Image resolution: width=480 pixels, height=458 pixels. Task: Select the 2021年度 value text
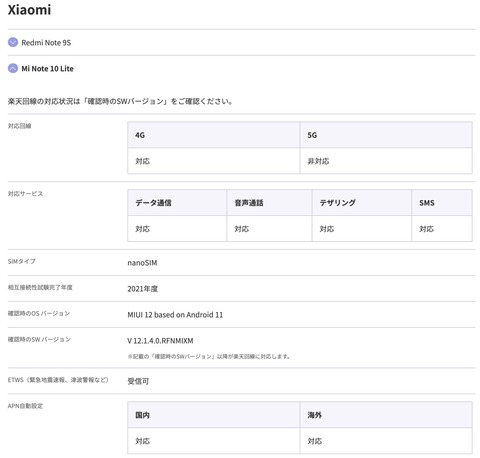pyautogui.click(x=143, y=289)
